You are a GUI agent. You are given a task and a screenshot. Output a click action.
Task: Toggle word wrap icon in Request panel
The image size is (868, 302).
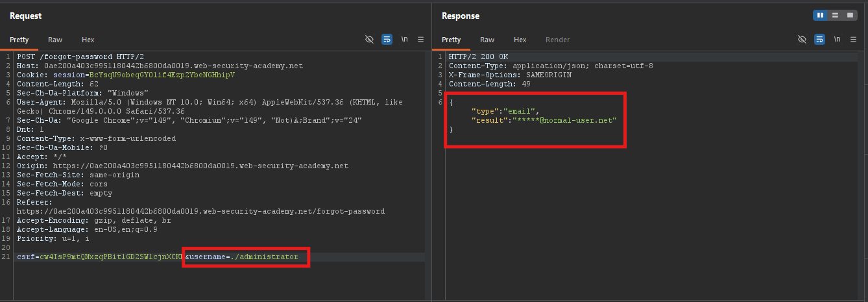387,40
